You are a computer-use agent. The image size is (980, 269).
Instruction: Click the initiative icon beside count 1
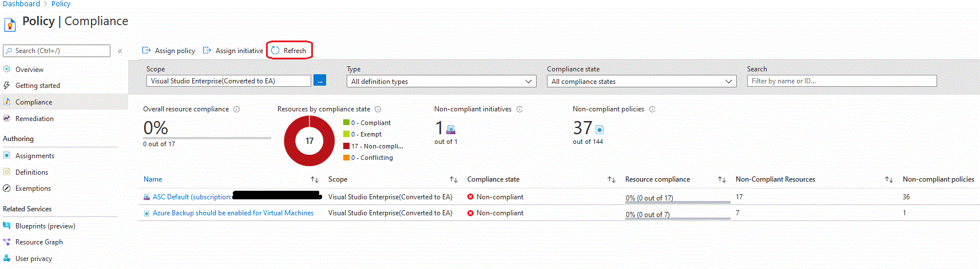coord(451,130)
